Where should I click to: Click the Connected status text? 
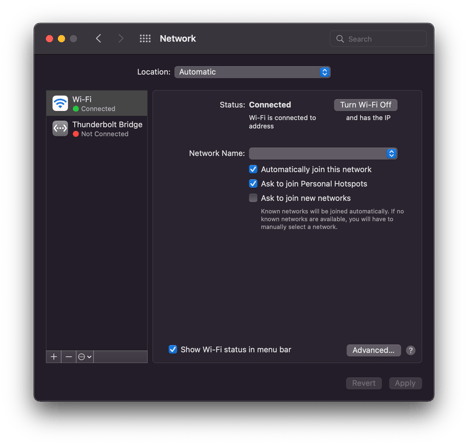[x=270, y=105]
